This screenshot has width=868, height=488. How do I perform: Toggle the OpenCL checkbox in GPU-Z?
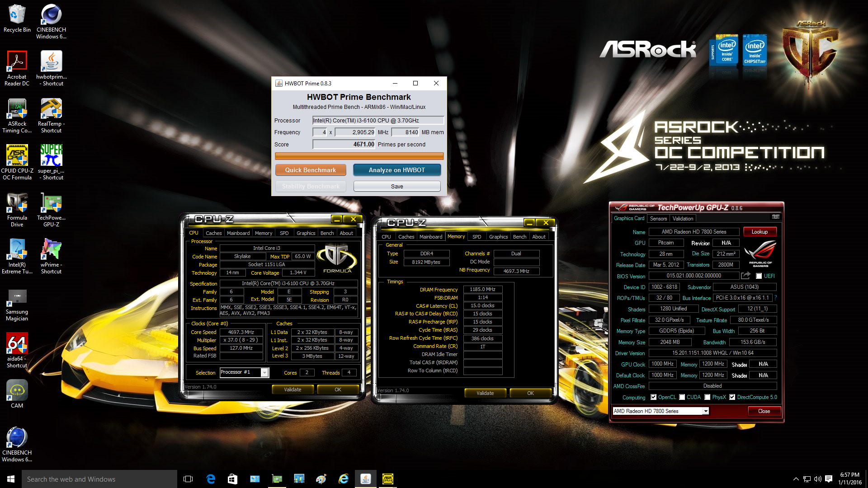[x=653, y=397]
